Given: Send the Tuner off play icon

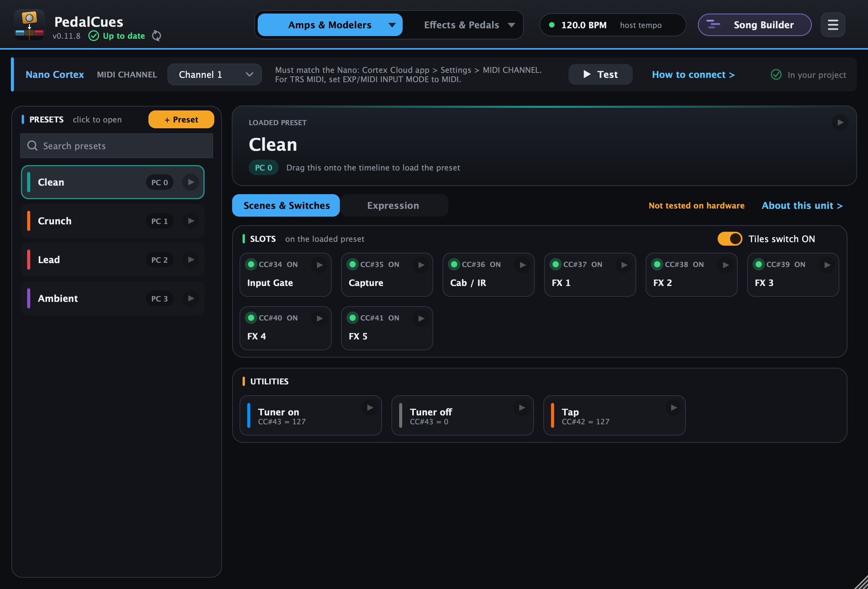Looking at the screenshot, I should [x=522, y=408].
